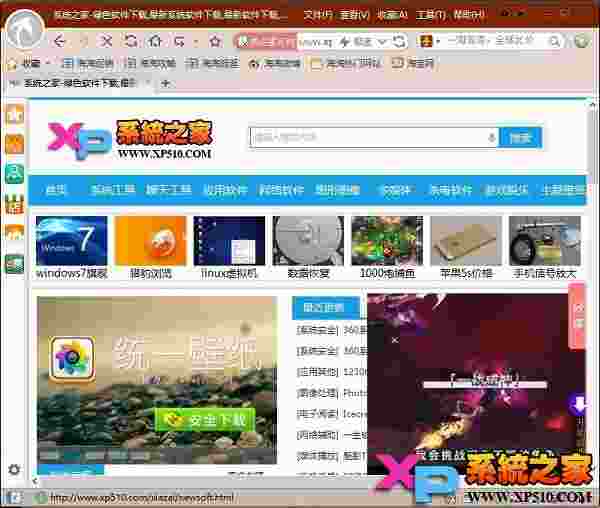Go back with the back arrow
This screenshot has height=508, width=600.
point(60,41)
